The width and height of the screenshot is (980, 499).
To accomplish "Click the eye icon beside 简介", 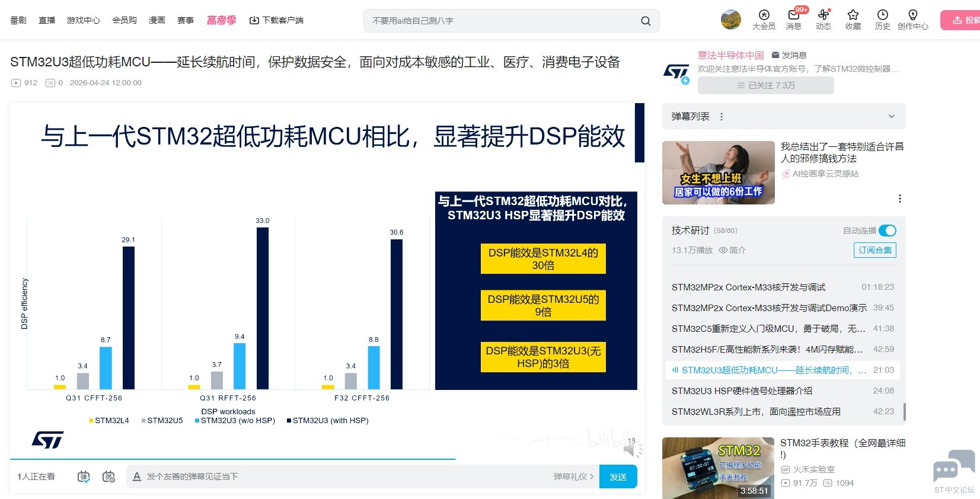I will 723,250.
